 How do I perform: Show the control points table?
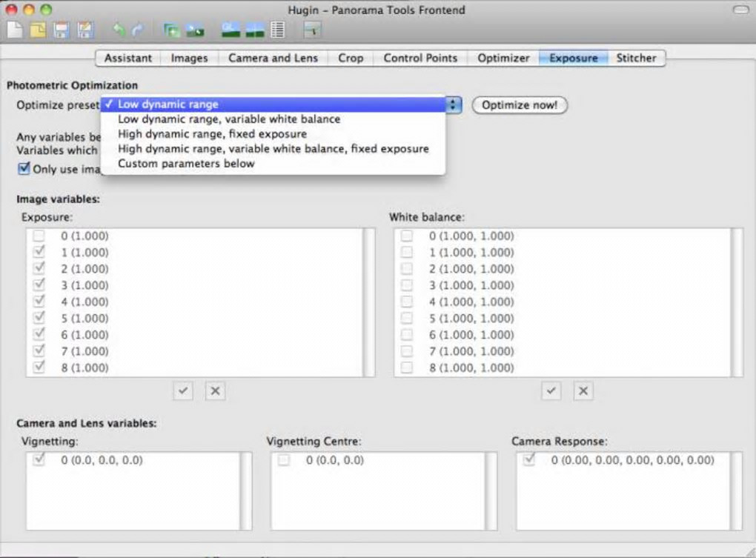pos(278,30)
